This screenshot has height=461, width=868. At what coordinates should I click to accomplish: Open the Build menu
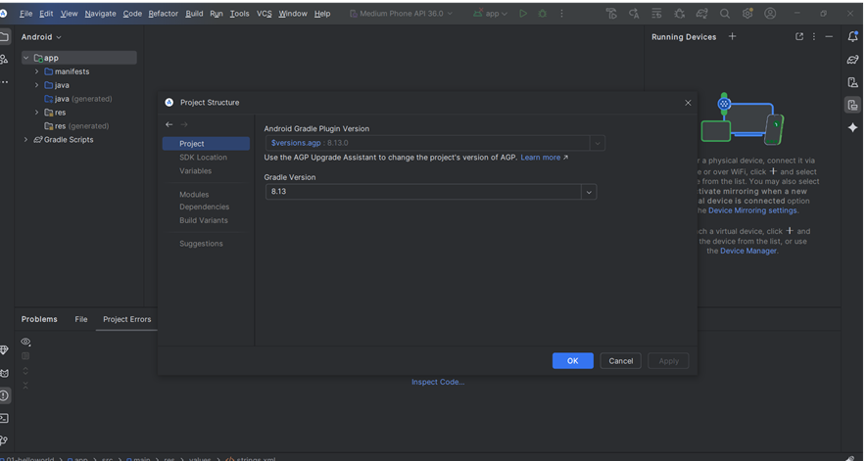tap(194, 14)
